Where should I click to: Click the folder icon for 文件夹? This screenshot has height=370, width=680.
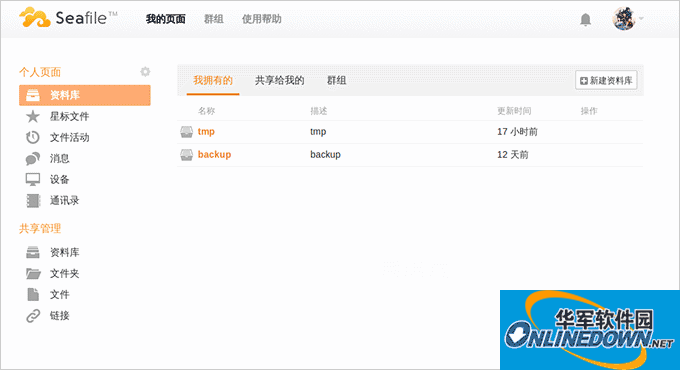tap(33, 273)
